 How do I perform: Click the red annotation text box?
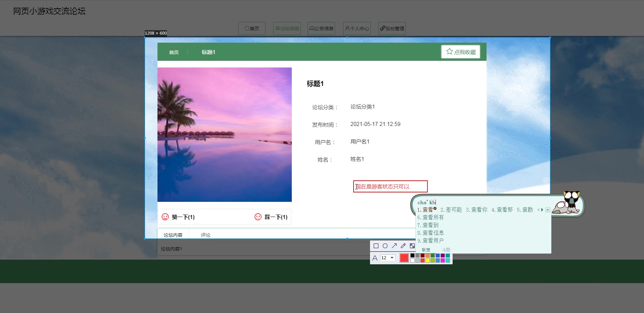click(390, 186)
